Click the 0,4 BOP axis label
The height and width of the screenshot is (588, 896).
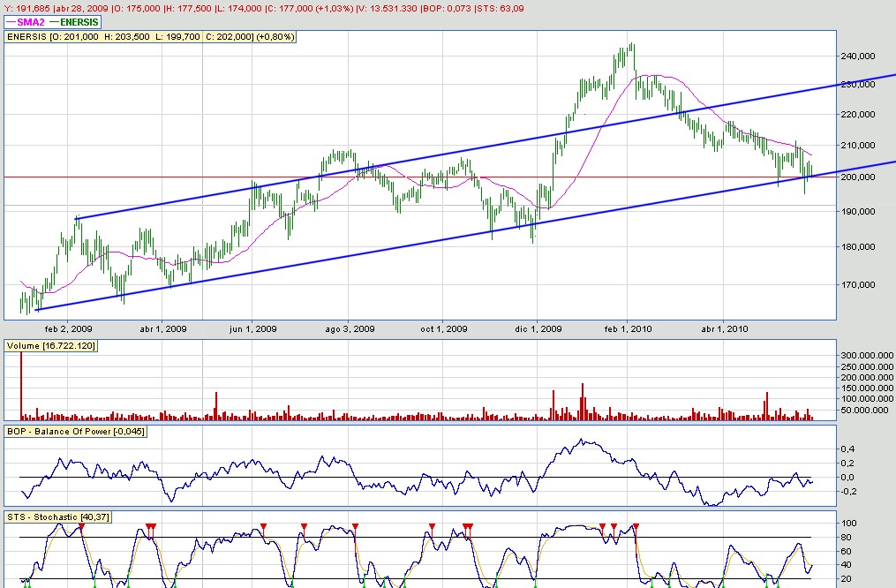tap(847, 449)
